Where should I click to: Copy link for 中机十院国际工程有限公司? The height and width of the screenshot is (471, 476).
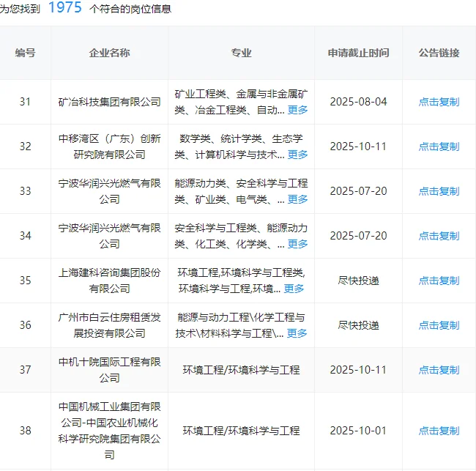439,370
